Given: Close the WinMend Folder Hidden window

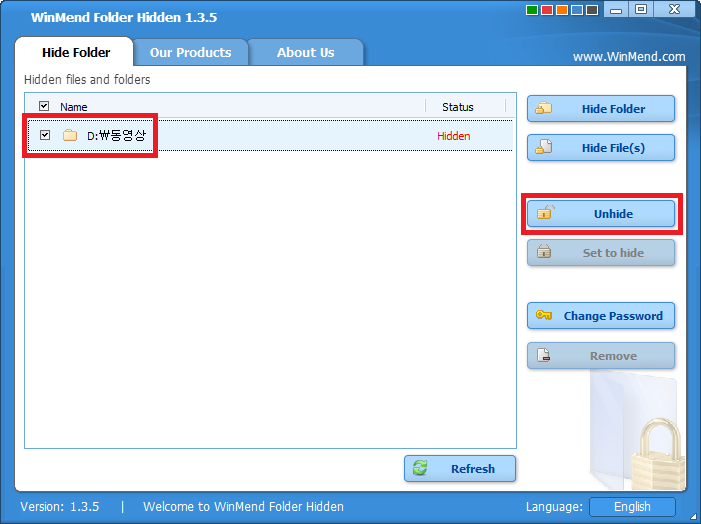Looking at the screenshot, I should pyautogui.click(x=674, y=9).
